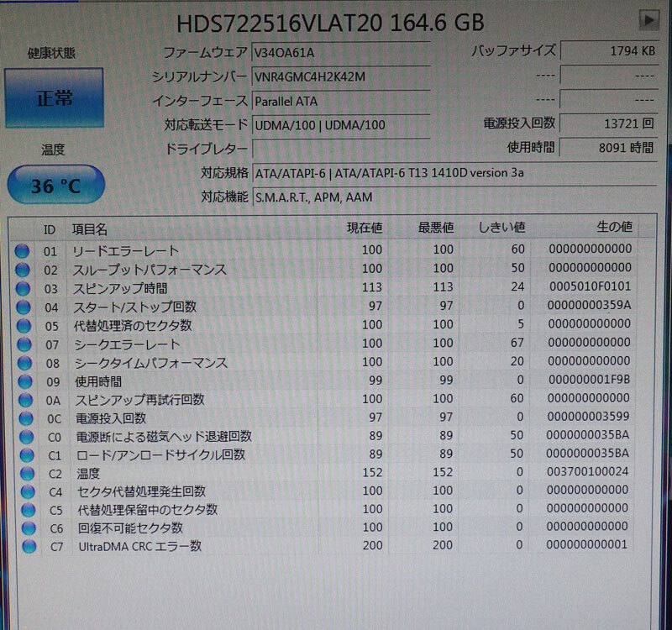Click the 生の値 column header
672x630 pixels.
[614, 226]
